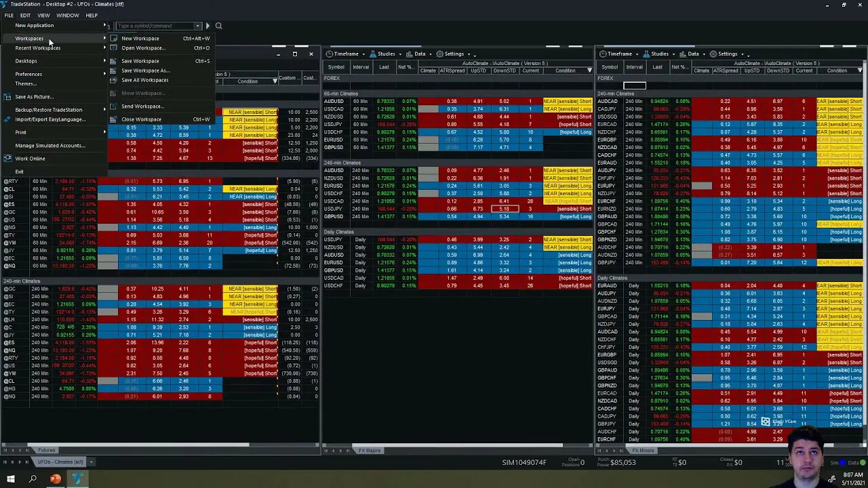Open the WINDOW menu

67,15
